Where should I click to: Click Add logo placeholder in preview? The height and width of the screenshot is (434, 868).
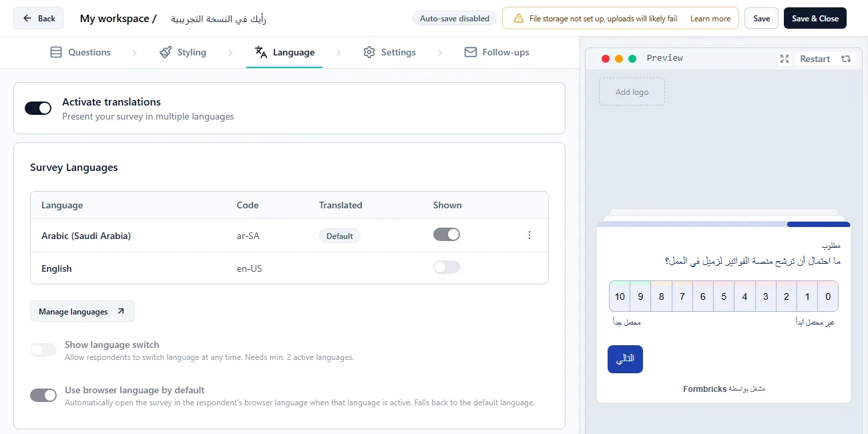(632, 91)
